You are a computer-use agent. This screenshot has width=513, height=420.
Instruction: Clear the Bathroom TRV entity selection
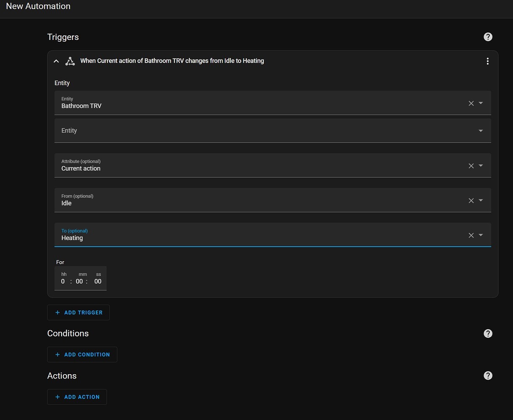[471, 103]
